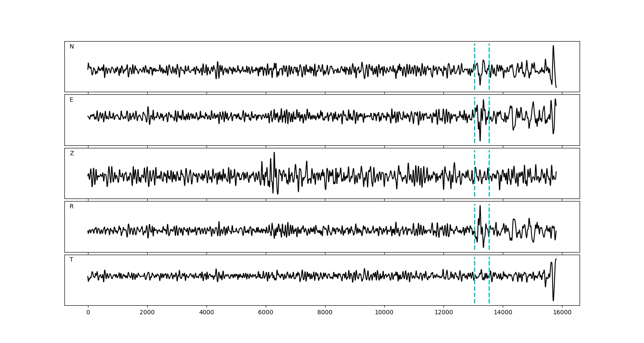Select the 10000 x-axis tick label
644x343 pixels.
(384, 313)
